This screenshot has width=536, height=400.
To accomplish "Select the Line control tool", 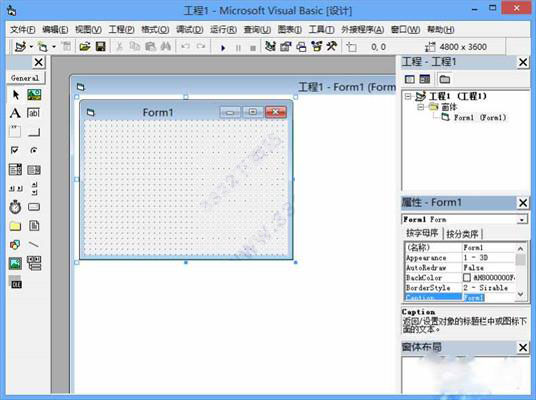I will pos(34,245).
